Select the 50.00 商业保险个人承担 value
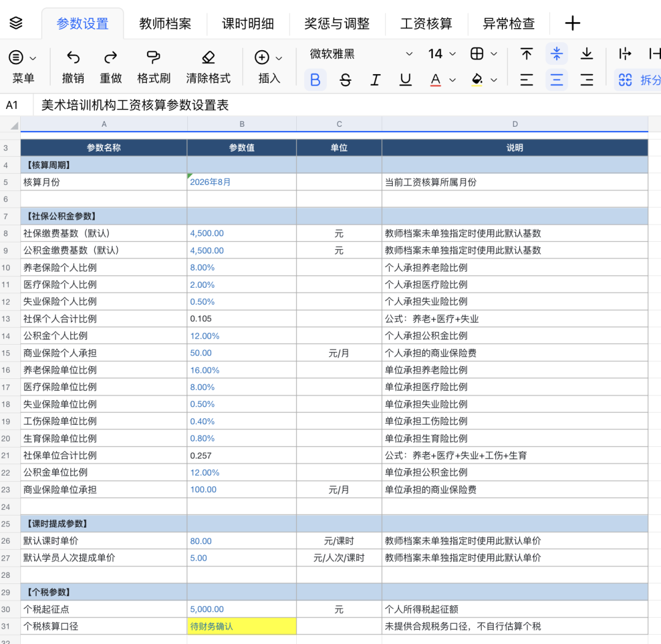The height and width of the screenshot is (644, 661). [x=242, y=353]
